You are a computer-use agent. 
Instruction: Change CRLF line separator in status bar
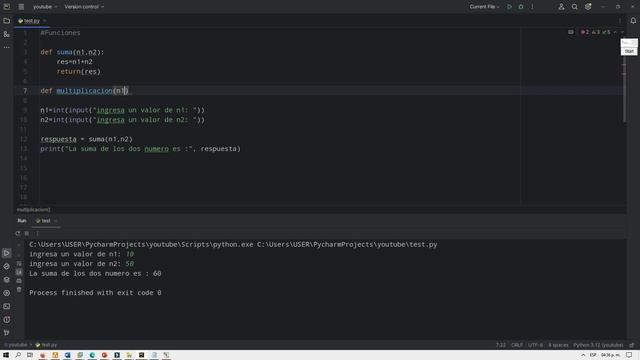coord(517,345)
